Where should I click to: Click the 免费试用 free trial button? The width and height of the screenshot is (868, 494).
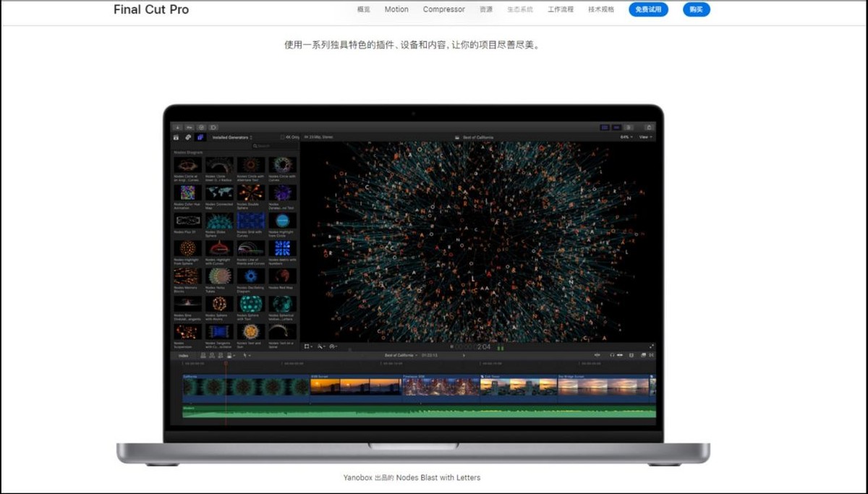pos(648,9)
